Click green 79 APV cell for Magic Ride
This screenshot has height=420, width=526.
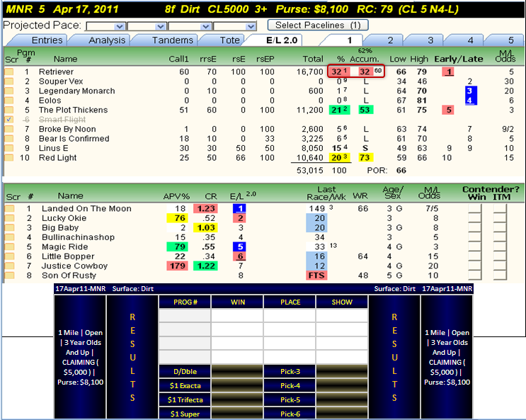pyautogui.click(x=177, y=246)
